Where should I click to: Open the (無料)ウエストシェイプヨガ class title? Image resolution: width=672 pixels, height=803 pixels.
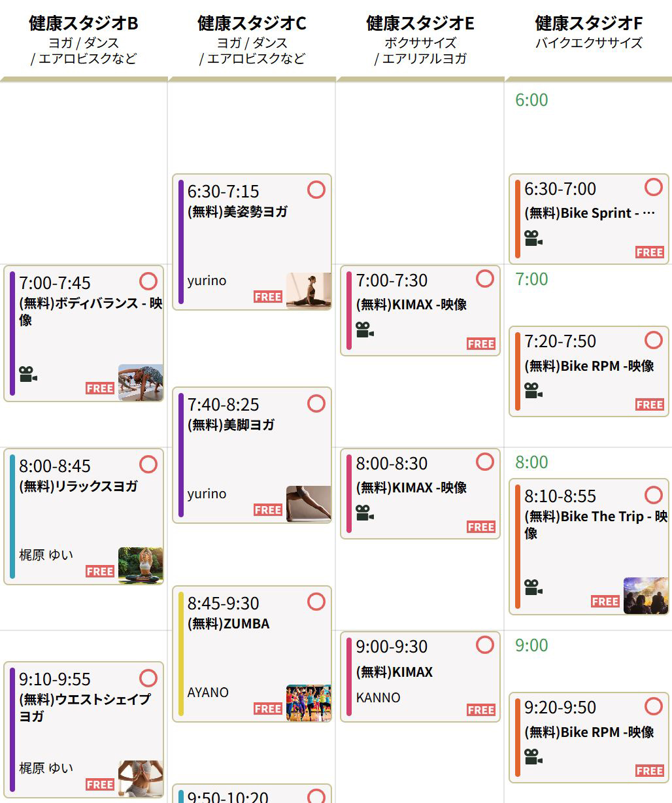[x=85, y=707]
